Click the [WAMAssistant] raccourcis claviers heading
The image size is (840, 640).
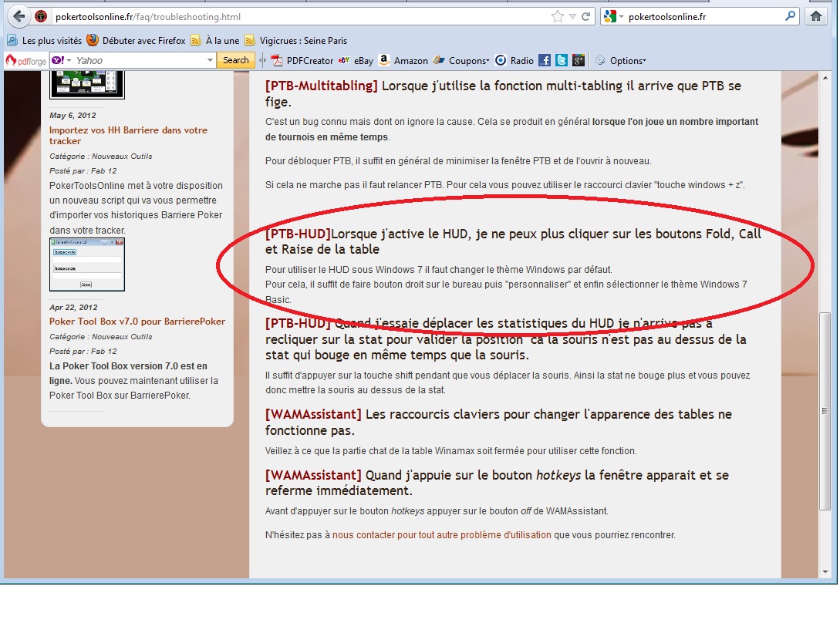(498, 422)
